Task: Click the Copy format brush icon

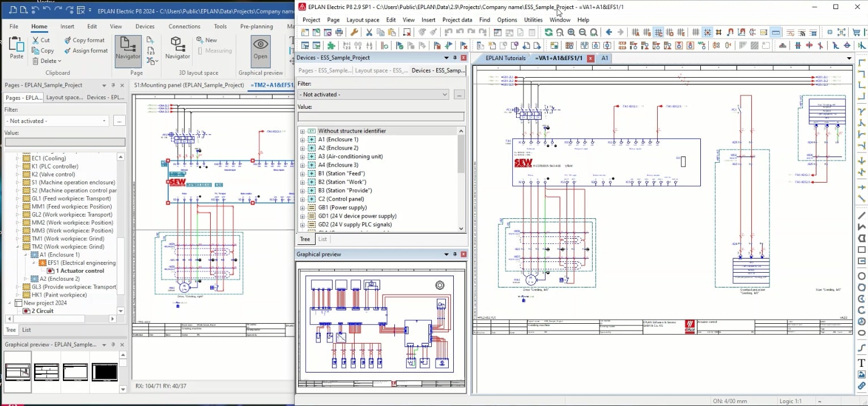Action: click(x=67, y=40)
